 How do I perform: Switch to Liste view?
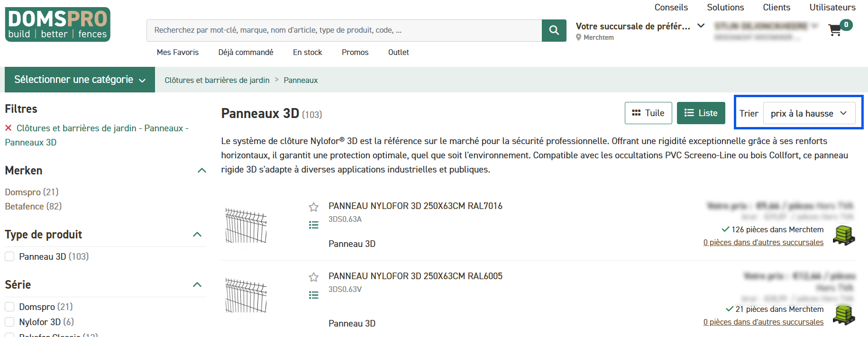point(701,113)
